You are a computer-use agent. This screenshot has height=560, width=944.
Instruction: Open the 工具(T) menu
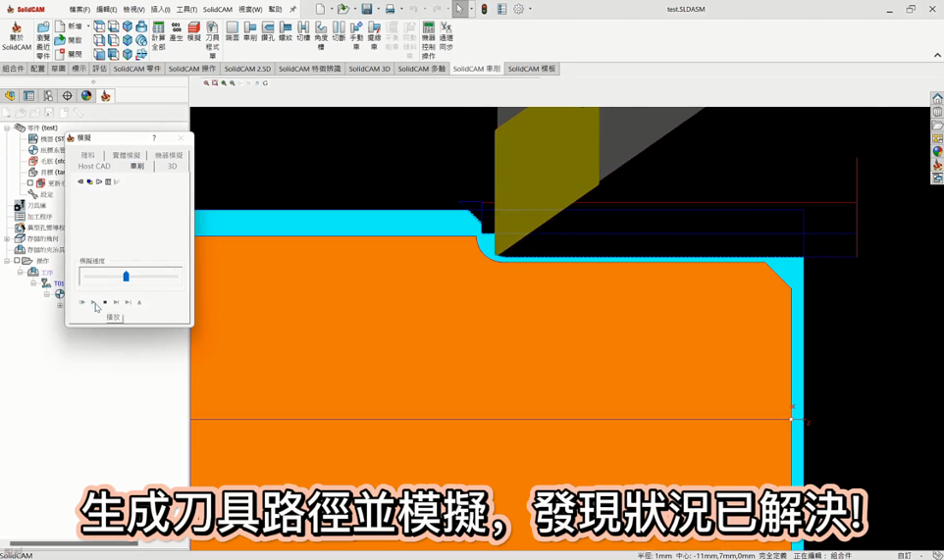tap(186, 10)
